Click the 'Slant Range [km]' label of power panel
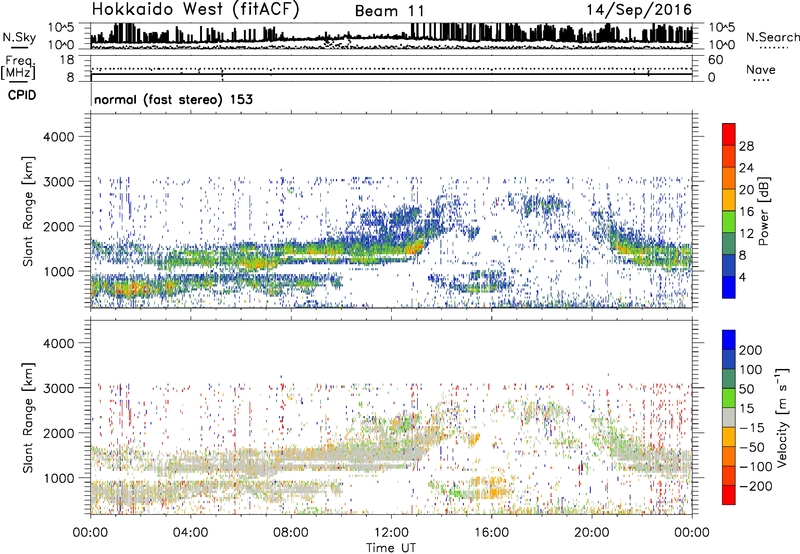Image resolution: width=800 pixels, height=554 pixels. pyautogui.click(x=28, y=211)
